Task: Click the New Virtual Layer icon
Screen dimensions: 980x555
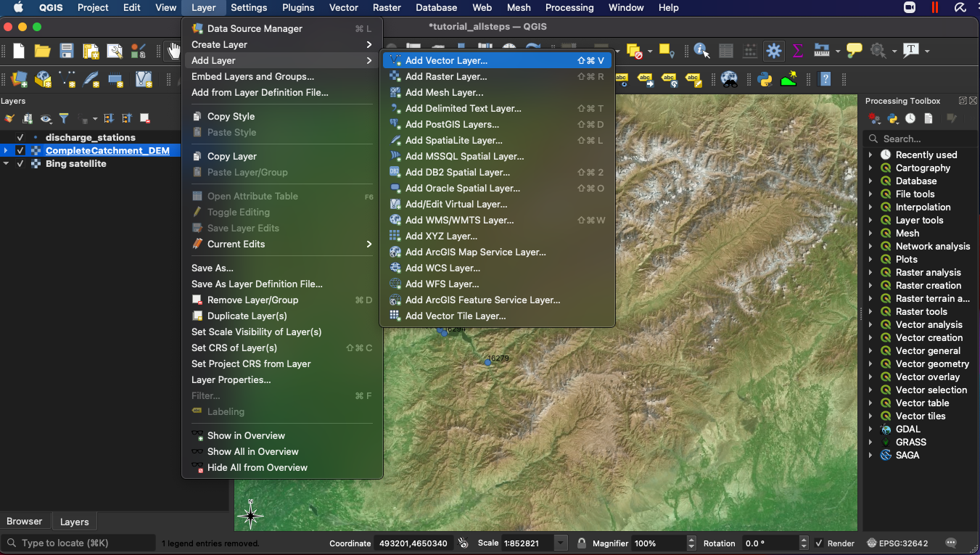Action: [x=144, y=79]
